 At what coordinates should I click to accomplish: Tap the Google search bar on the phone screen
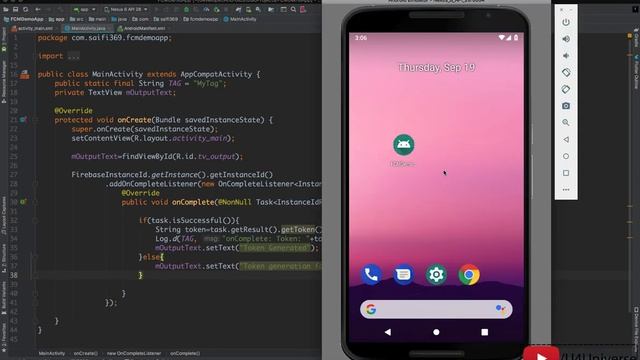[436, 309]
